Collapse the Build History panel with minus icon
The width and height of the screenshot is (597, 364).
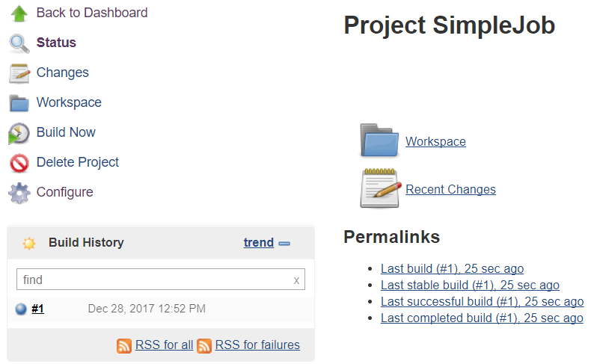(x=284, y=244)
